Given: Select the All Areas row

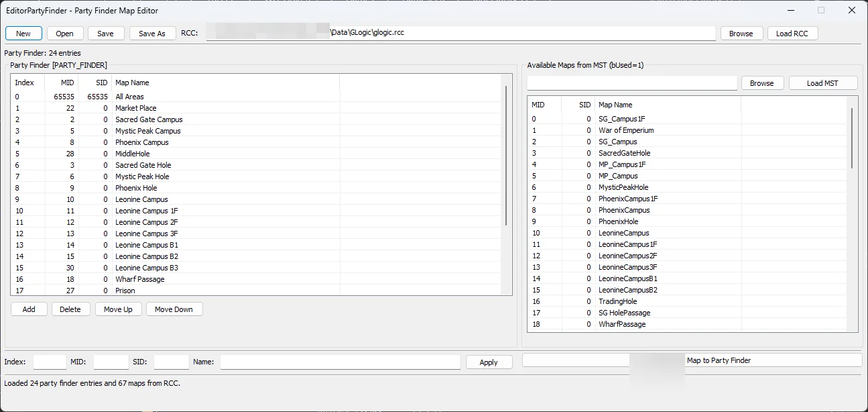Looking at the screenshot, I should tap(256, 97).
